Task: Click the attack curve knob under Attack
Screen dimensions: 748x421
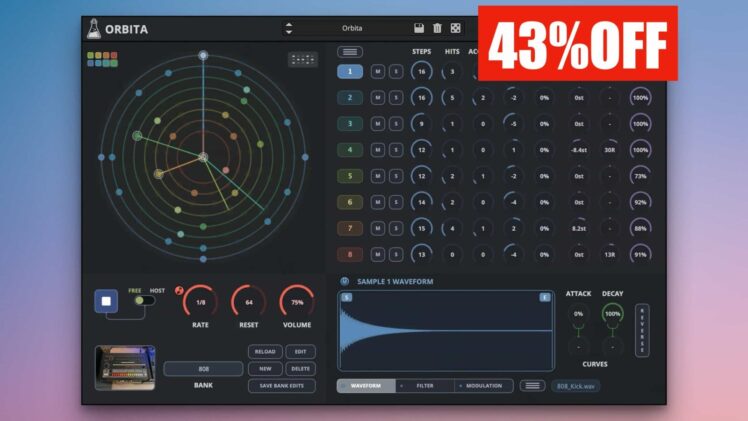Action: (x=578, y=347)
